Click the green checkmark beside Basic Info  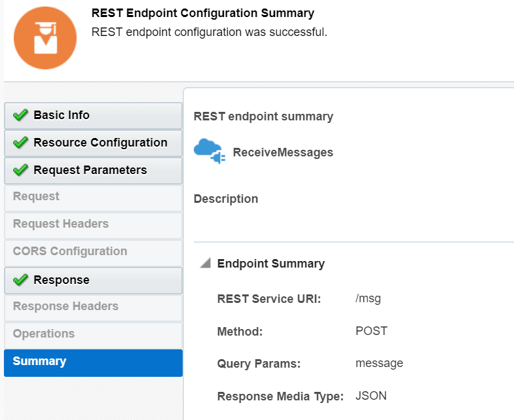[20, 115]
